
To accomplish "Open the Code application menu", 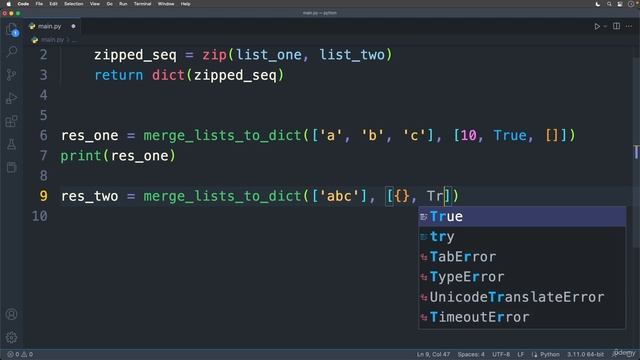I will (23, 4).
